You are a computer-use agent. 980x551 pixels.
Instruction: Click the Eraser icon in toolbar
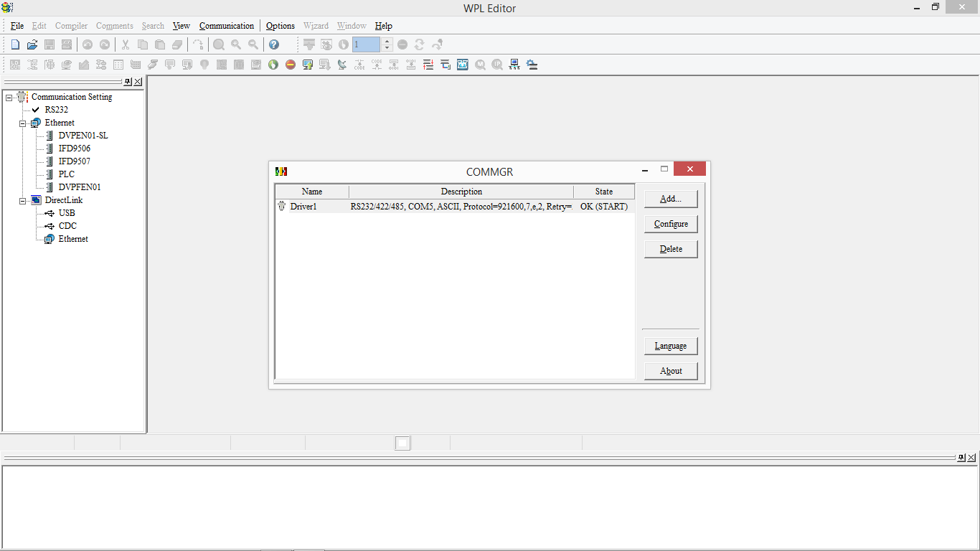(177, 44)
